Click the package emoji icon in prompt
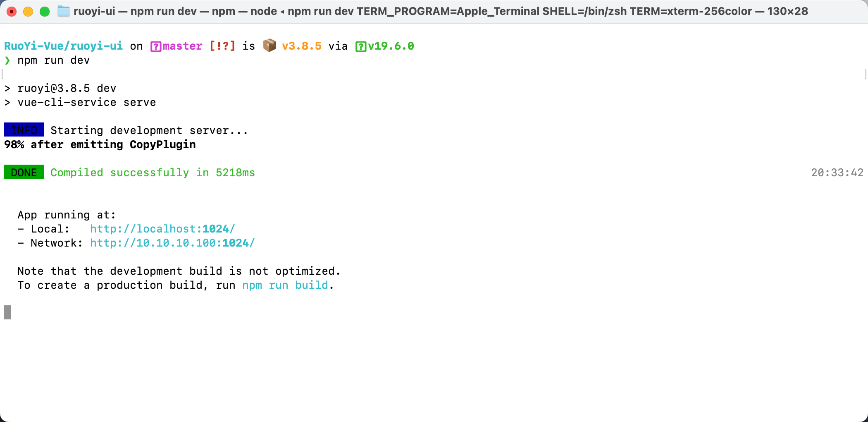Image resolution: width=868 pixels, height=422 pixels. (269, 46)
